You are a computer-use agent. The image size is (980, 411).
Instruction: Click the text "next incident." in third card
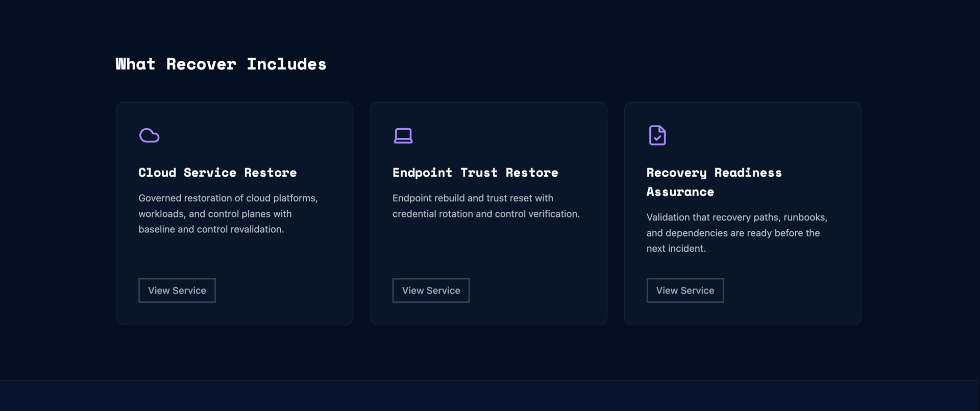pyautogui.click(x=676, y=249)
